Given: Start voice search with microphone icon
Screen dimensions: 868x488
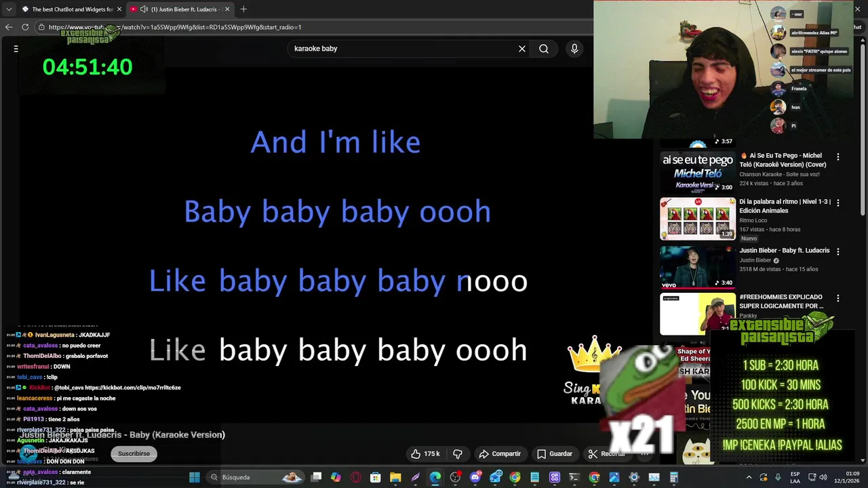Looking at the screenshot, I should (574, 49).
